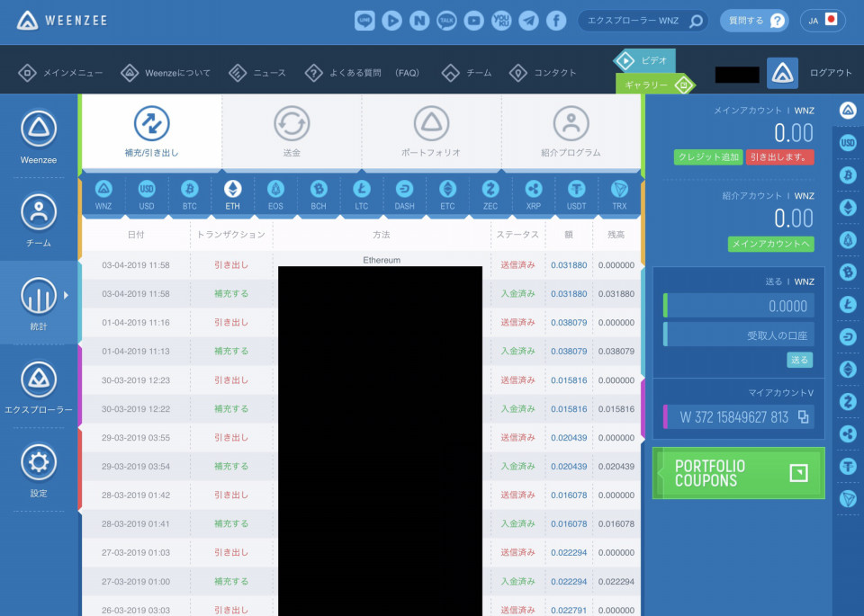Copy the W 372 account number
The image size is (864, 616).
(804, 417)
